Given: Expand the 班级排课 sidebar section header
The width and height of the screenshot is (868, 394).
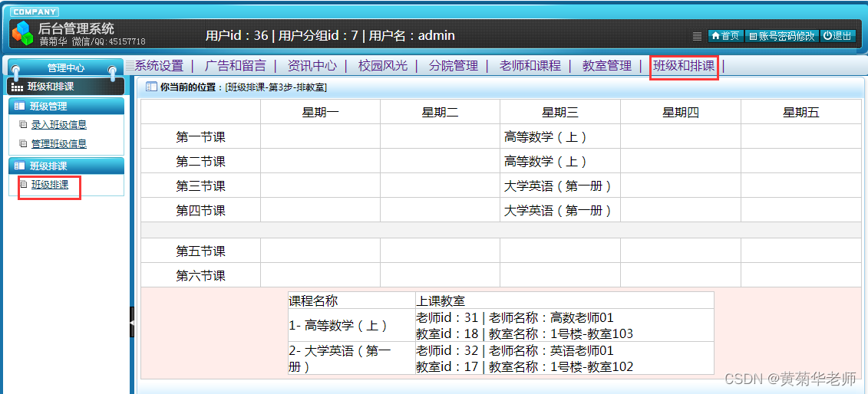Looking at the screenshot, I should pos(67,166).
